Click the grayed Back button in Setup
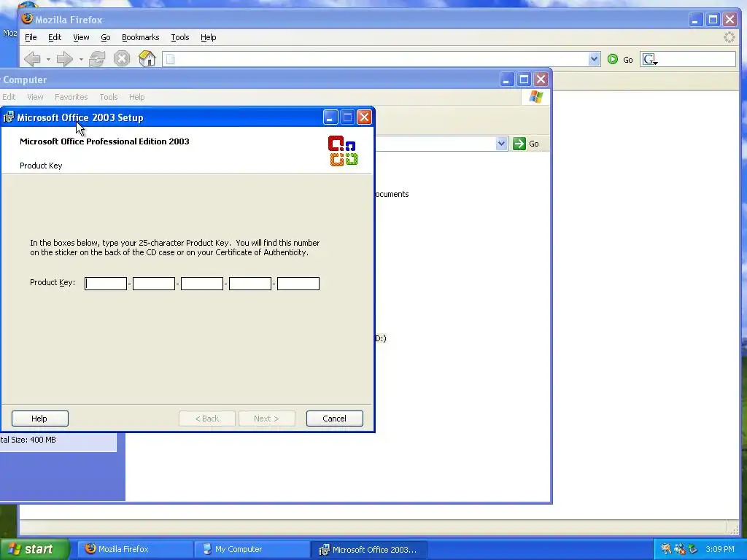747x560 pixels. [x=206, y=419]
